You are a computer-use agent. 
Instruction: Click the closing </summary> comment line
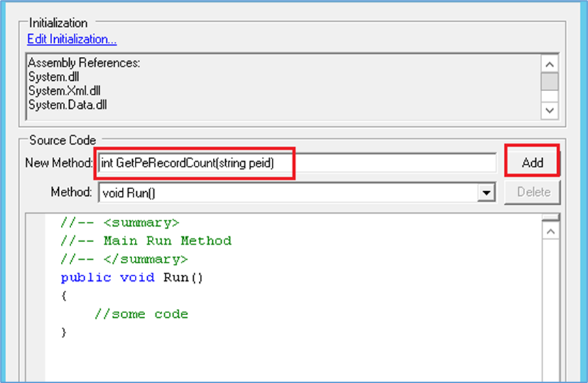coord(124,259)
